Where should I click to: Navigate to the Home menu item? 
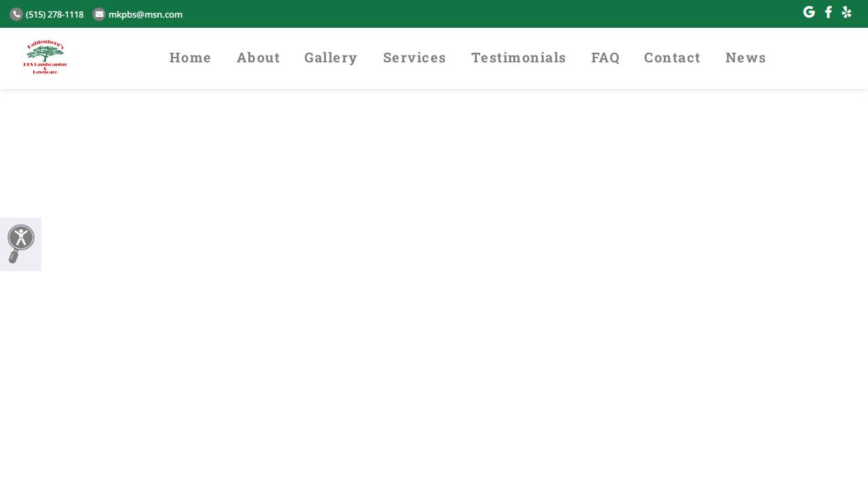pyautogui.click(x=190, y=58)
